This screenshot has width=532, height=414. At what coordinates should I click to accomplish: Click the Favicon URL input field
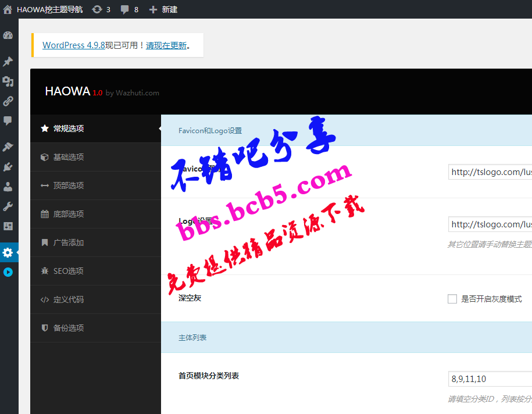click(x=490, y=172)
